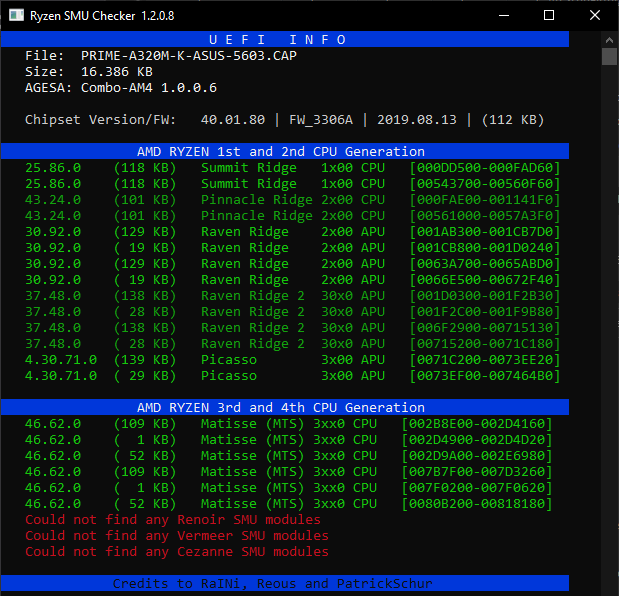Click Matisse row at 002D9A00-002E6980
This screenshot has width=619, height=596.
coord(289,456)
